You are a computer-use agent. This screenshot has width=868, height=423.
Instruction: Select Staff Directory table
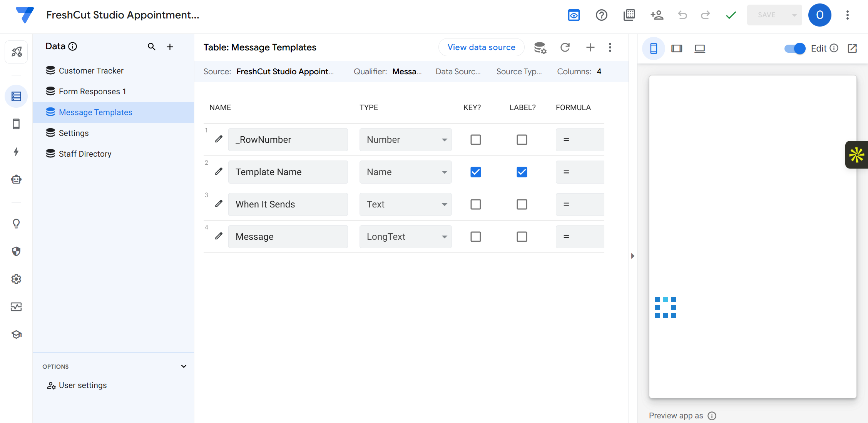click(x=114, y=154)
